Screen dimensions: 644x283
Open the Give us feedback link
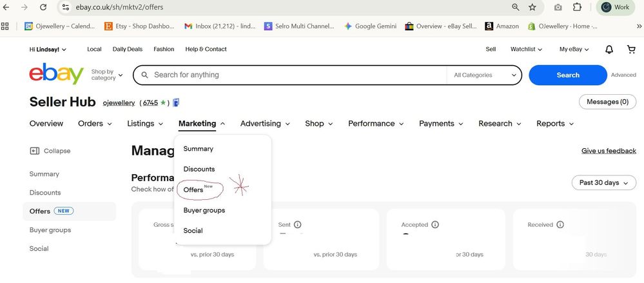click(x=608, y=151)
